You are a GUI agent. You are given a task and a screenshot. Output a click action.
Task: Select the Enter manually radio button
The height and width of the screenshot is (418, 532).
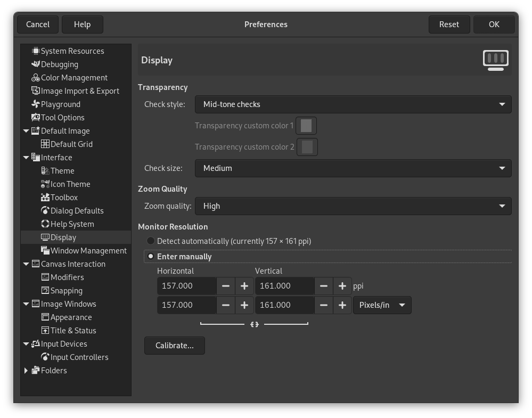[x=151, y=256]
